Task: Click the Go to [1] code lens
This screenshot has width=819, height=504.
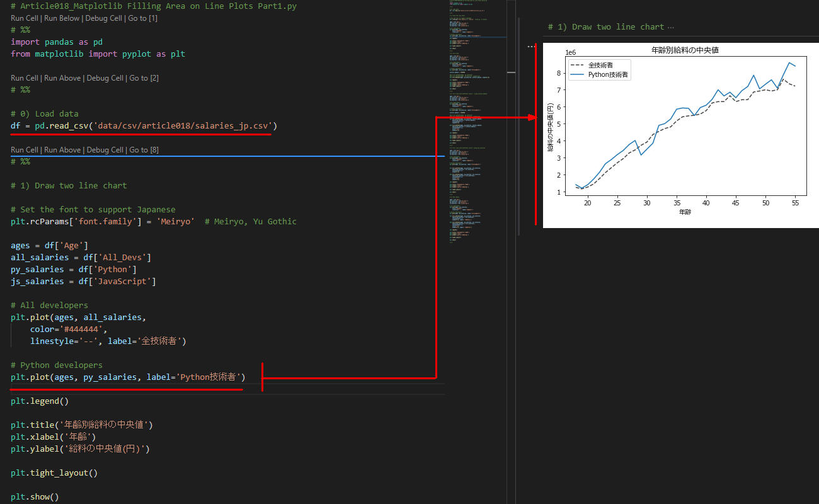Action: 142,18
